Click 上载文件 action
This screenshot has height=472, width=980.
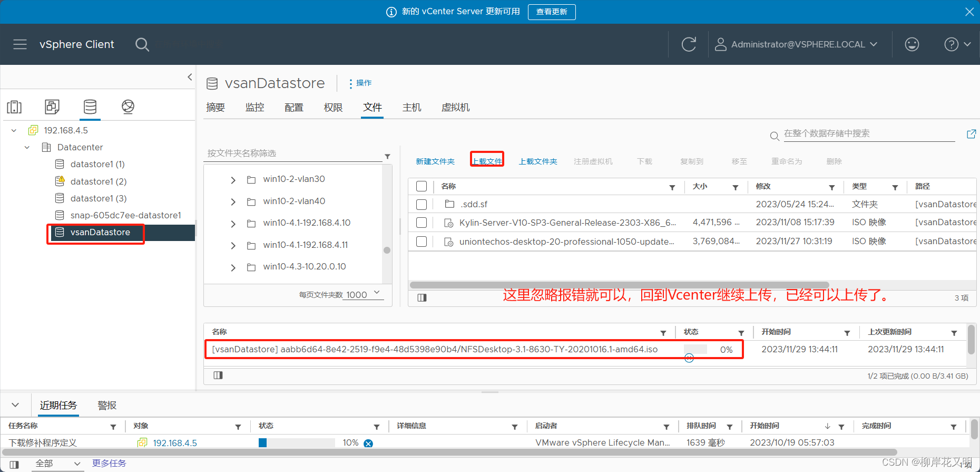(x=487, y=161)
